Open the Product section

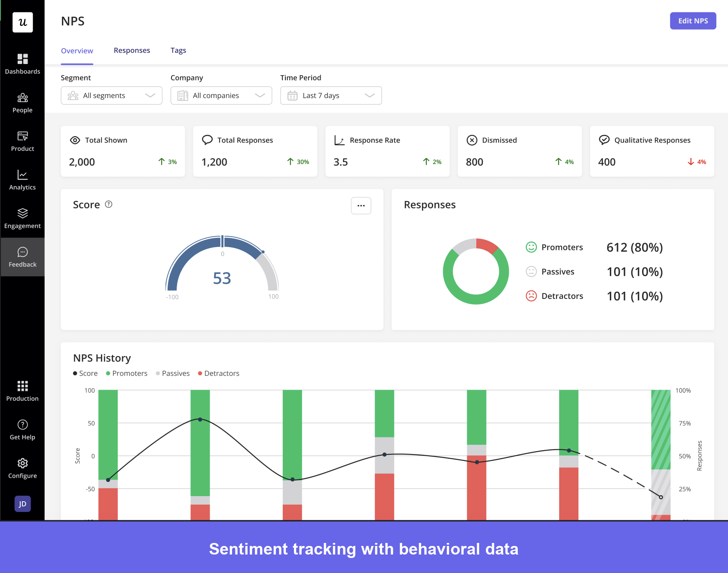(22, 140)
